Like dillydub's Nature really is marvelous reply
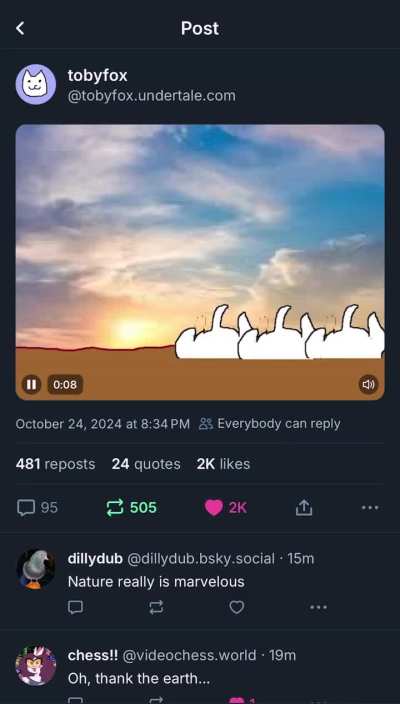400x704 pixels. tap(237, 607)
